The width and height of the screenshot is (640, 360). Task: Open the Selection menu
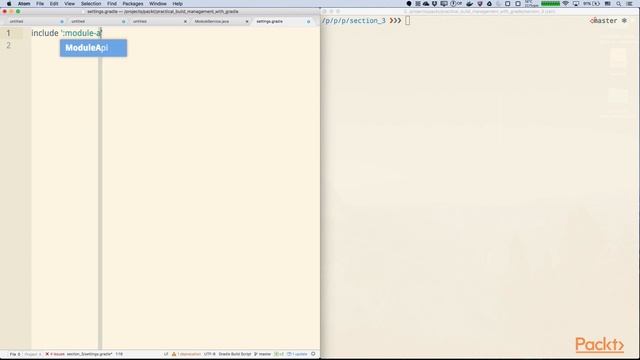(91, 4)
